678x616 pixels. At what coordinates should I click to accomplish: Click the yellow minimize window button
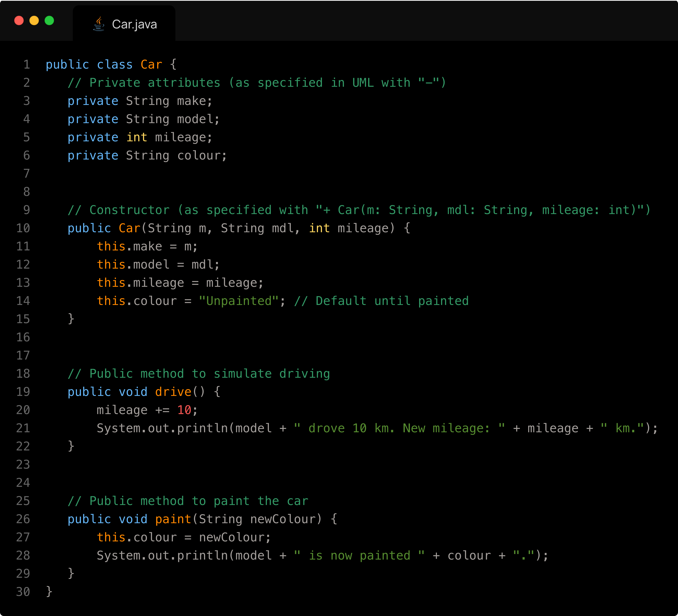(34, 20)
